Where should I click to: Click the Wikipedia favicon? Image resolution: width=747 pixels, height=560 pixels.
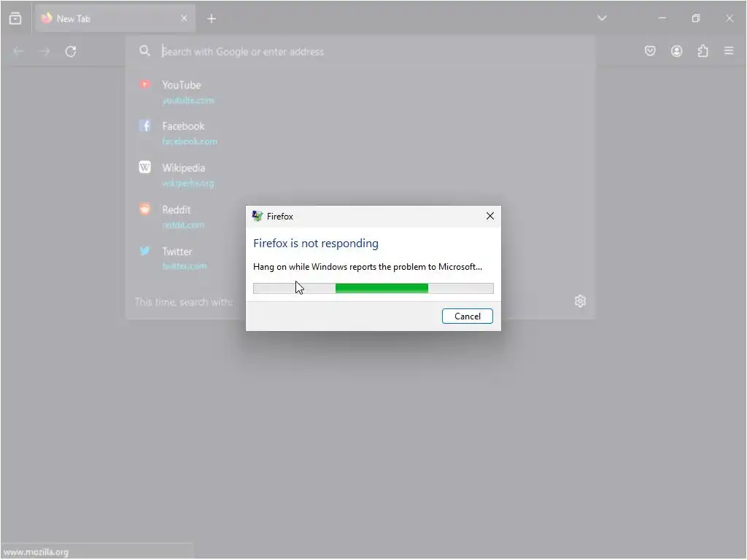[145, 167]
